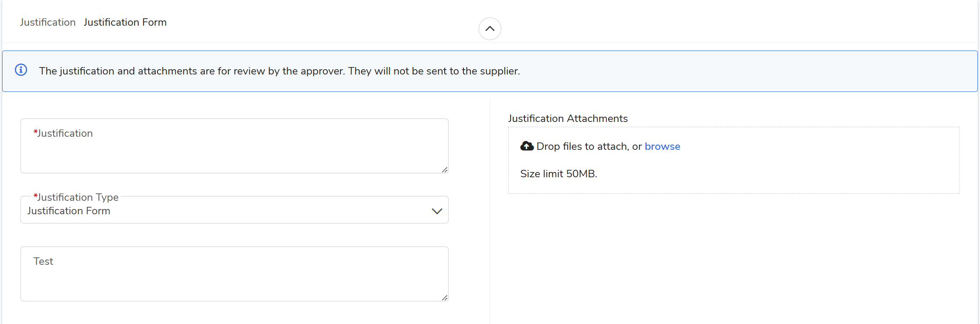Screen dimensions: 980x324
Task: Click the Test text area resize handle
Action: click(x=444, y=297)
